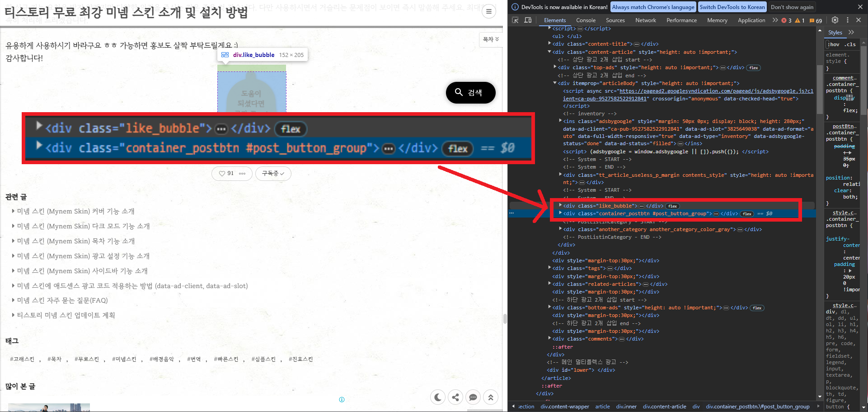Click the #무료스킨 tag
Screen dimensions: 868x412
(87, 359)
